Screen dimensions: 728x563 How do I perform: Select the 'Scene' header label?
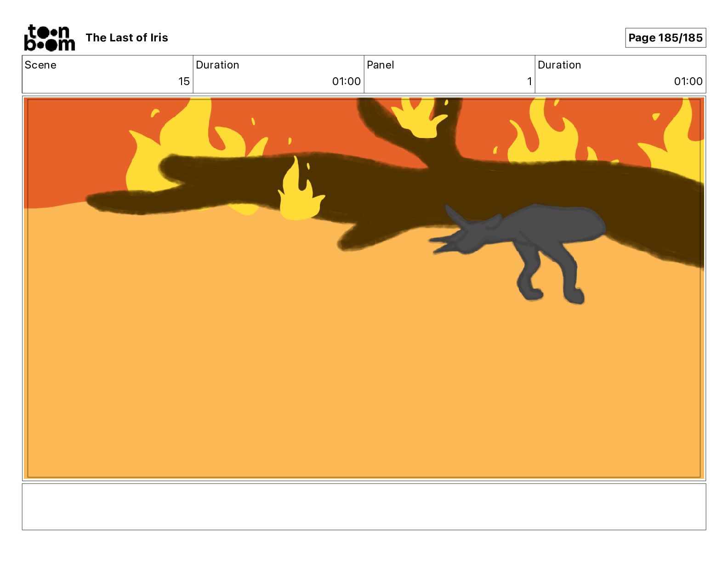(x=40, y=65)
